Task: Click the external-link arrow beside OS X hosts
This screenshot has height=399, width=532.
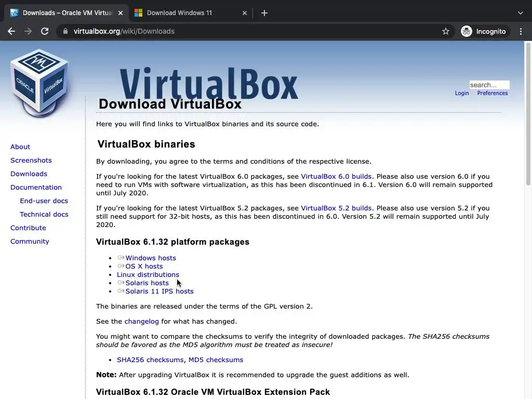Action: click(121, 266)
